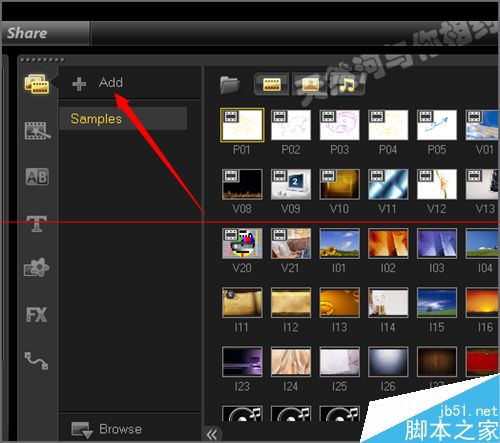Select the I12 image thumbnail
The width and height of the screenshot is (500, 443).
[291, 303]
